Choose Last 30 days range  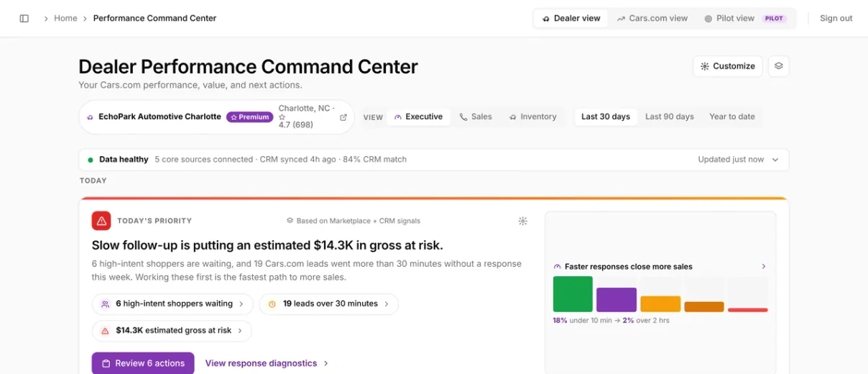coord(606,117)
